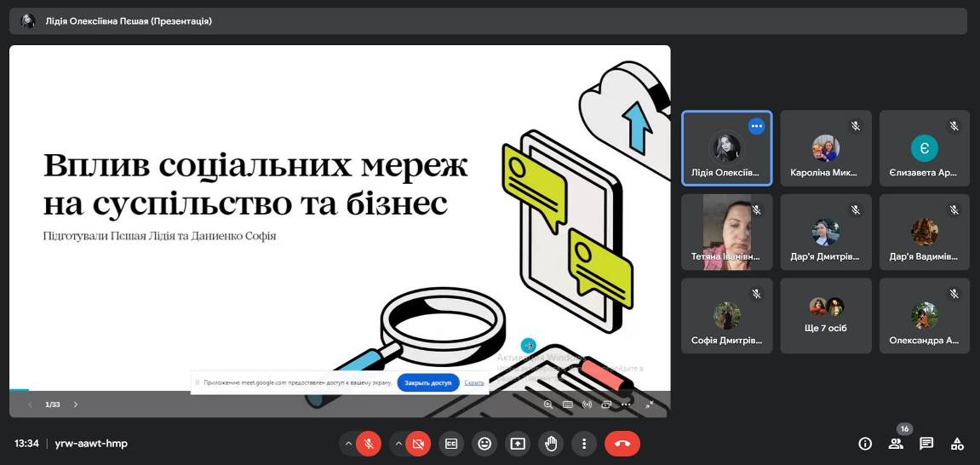Click the present screen icon
Image resolution: width=980 pixels, height=465 pixels.
(518, 444)
